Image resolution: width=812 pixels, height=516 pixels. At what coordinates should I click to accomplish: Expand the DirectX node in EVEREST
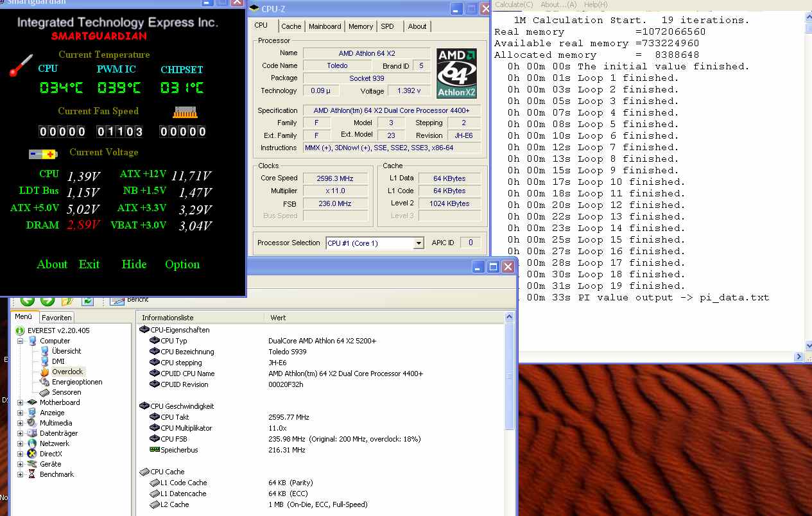20,454
